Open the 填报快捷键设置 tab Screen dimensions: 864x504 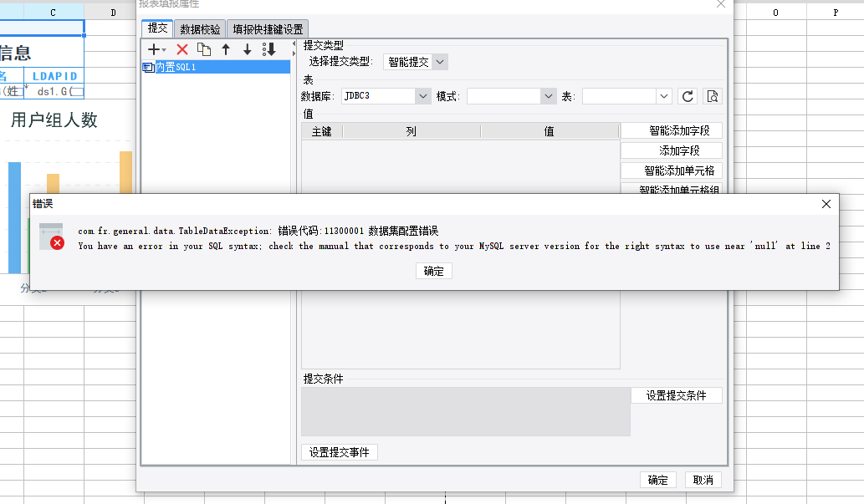(268, 29)
